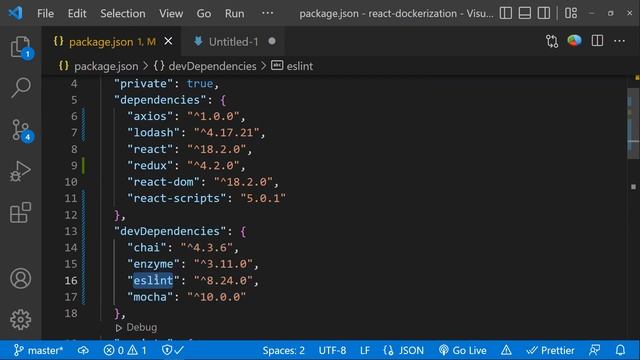Image resolution: width=640 pixels, height=360 pixels.
Task: Start server with Go Live
Action: (462, 350)
